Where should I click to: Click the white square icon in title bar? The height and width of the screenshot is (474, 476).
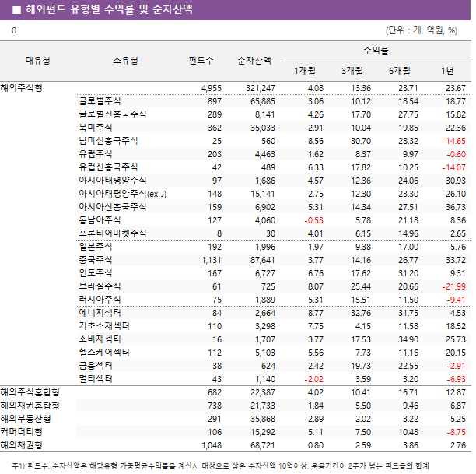pos(16,10)
